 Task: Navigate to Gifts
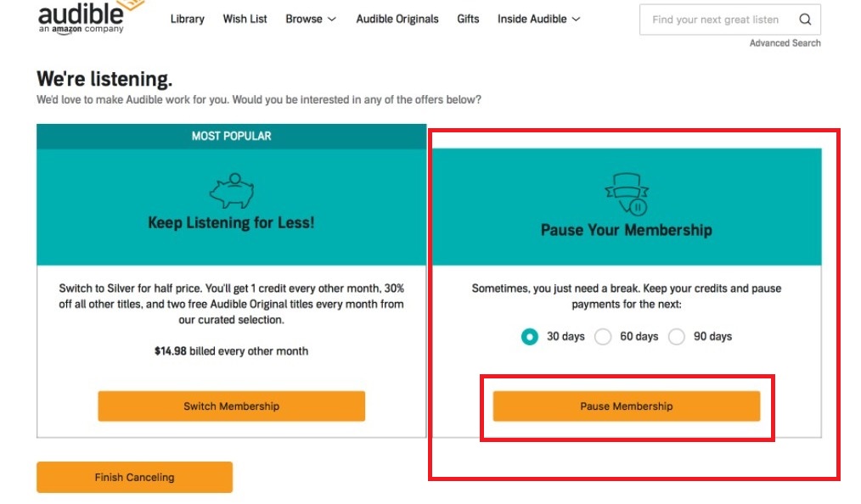click(468, 19)
